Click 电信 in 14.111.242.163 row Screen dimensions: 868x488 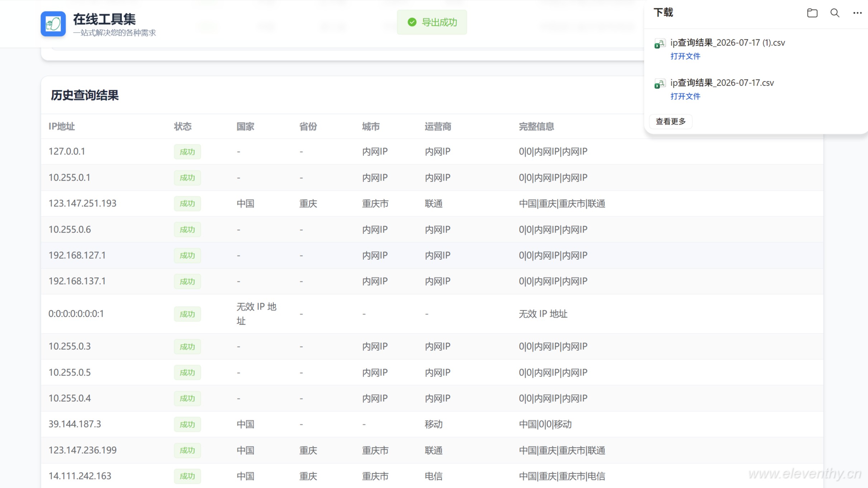pos(433,476)
